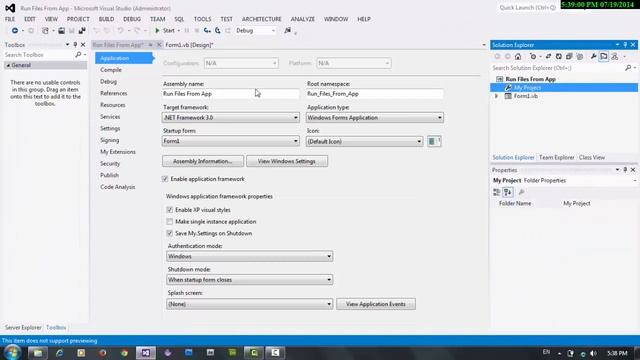Click Quick Launch search box
This screenshot has height=360, width=640.
528,7
